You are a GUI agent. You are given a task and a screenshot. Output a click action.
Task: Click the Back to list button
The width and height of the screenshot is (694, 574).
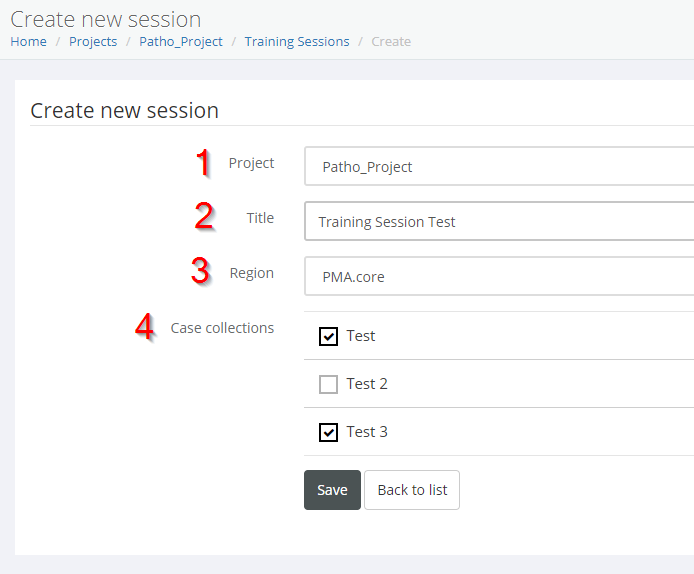pos(412,490)
